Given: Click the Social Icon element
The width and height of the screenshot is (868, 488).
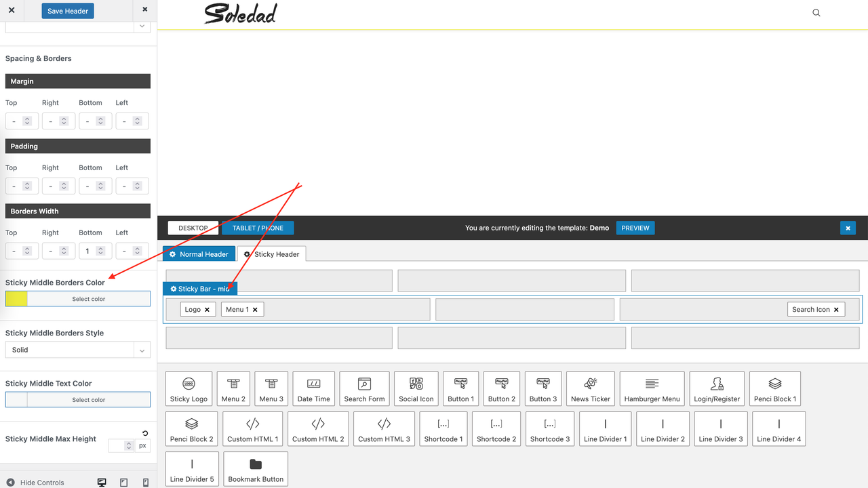Looking at the screenshot, I should coord(416,388).
